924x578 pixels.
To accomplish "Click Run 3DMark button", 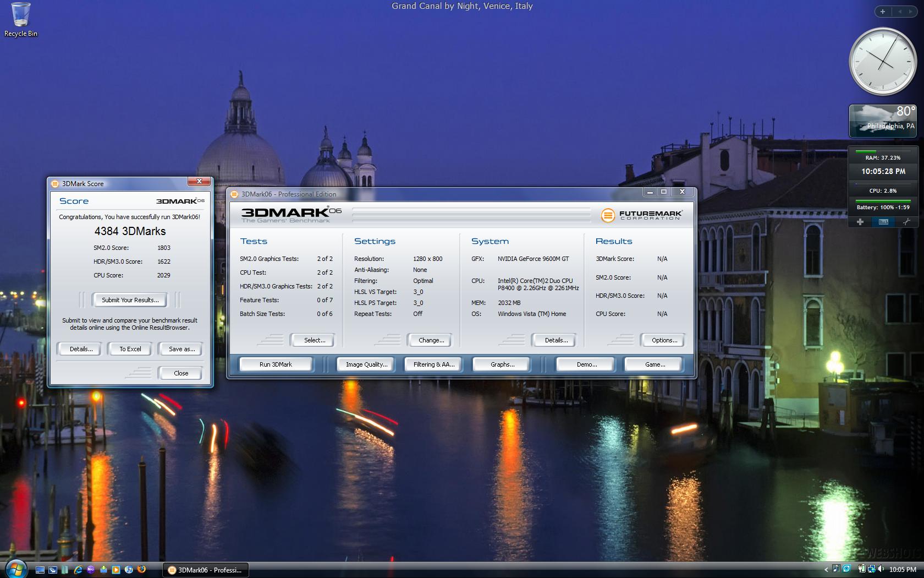I will [x=276, y=364].
